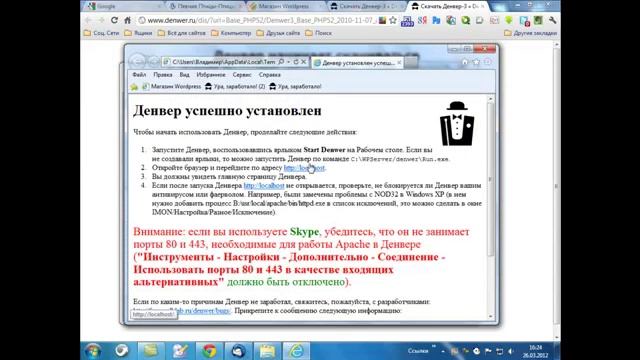Click the 'Денвер успешно установлен' heading

click(x=227, y=111)
